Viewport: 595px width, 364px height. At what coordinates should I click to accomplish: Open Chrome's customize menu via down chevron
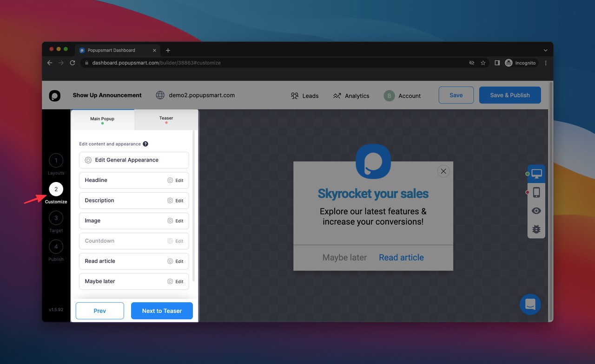(545, 50)
